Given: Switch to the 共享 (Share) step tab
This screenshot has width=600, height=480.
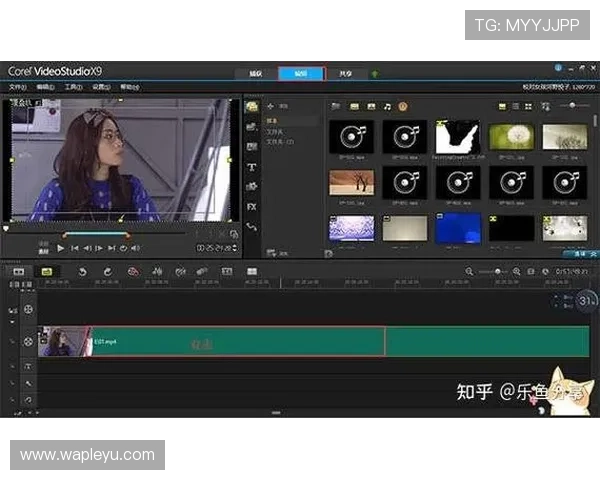Looking at the screenshot, I should pos(346,73).
